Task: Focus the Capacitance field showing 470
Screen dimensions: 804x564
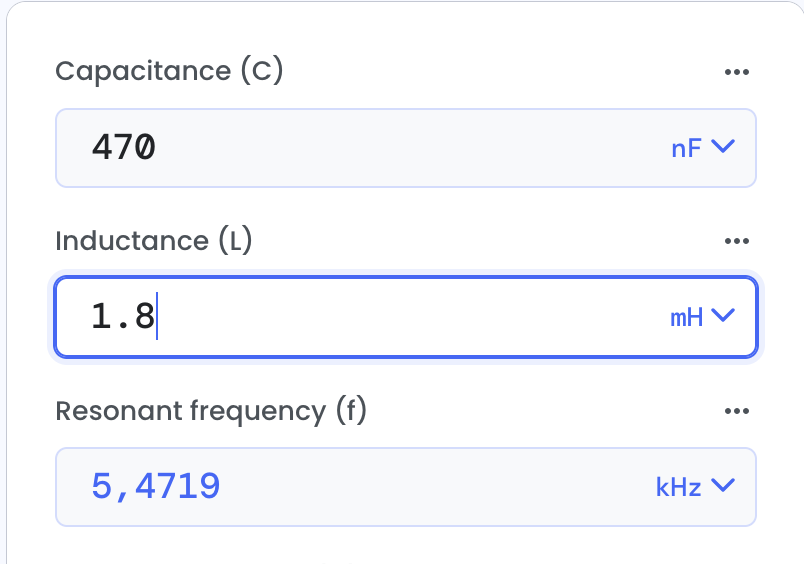Action: (x=406, y=148)
